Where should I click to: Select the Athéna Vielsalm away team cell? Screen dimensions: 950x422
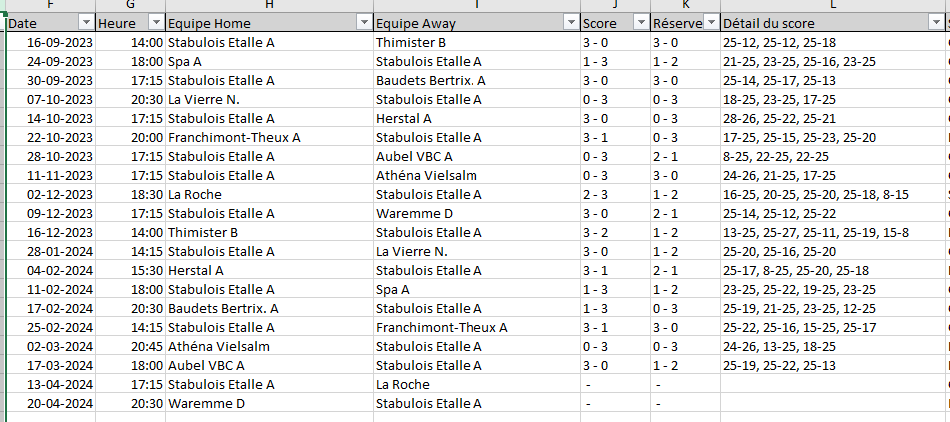(x=477, y=176)
